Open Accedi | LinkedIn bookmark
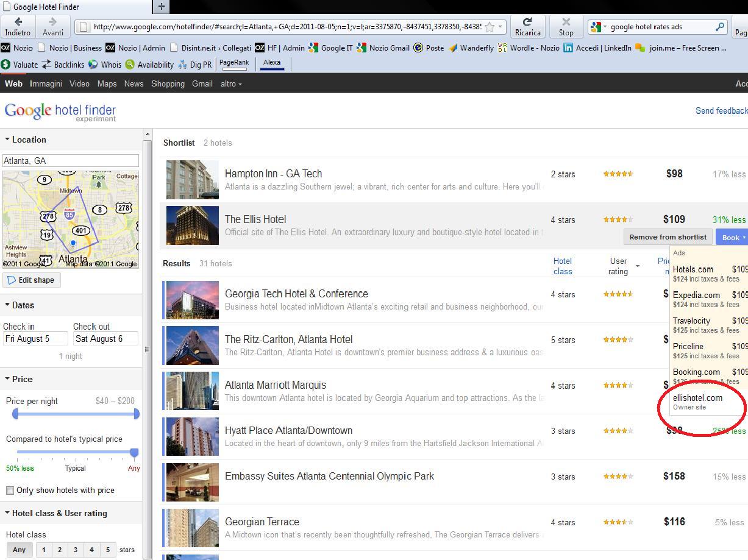 point(597,48)
